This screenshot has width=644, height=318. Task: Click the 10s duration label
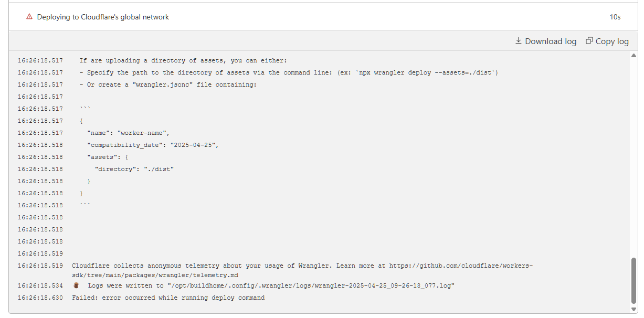615,16
